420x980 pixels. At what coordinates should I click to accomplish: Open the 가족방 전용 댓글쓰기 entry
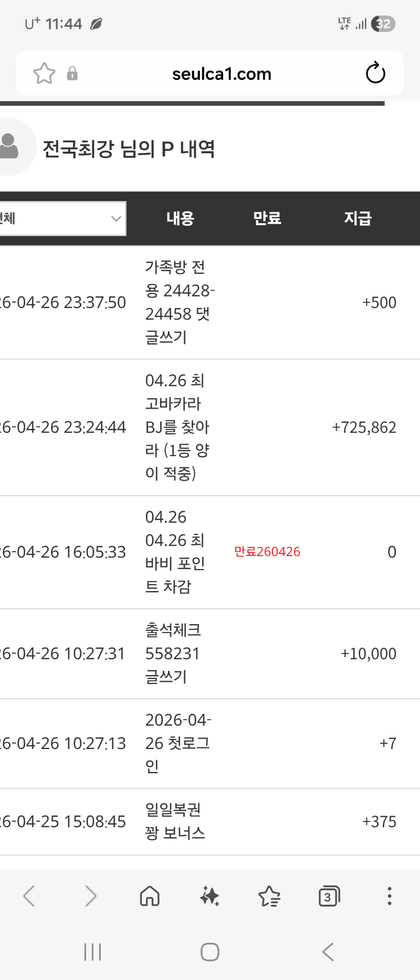(178, 302)
